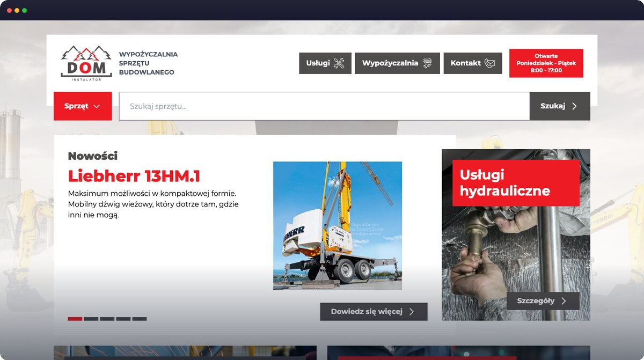Image resolution: width=644 pixels, height=360 pixels.
Task: Go to the fourth slide indicator
Action: coord(123,319)
